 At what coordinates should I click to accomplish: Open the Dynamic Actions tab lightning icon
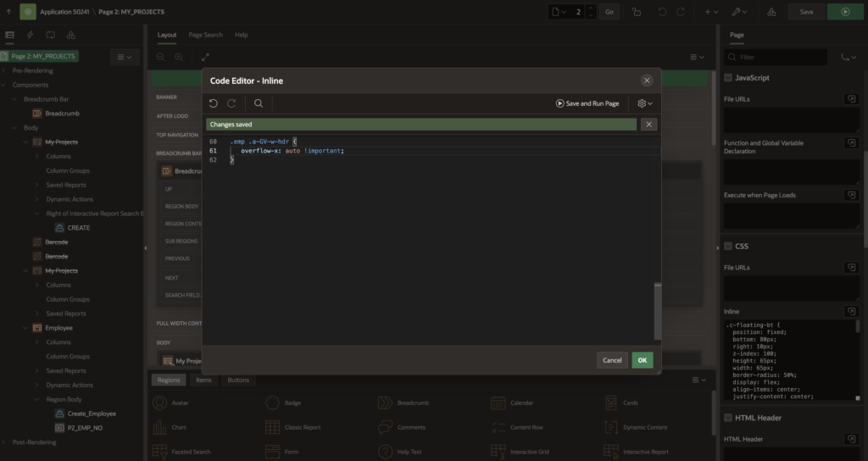[31, 35]
